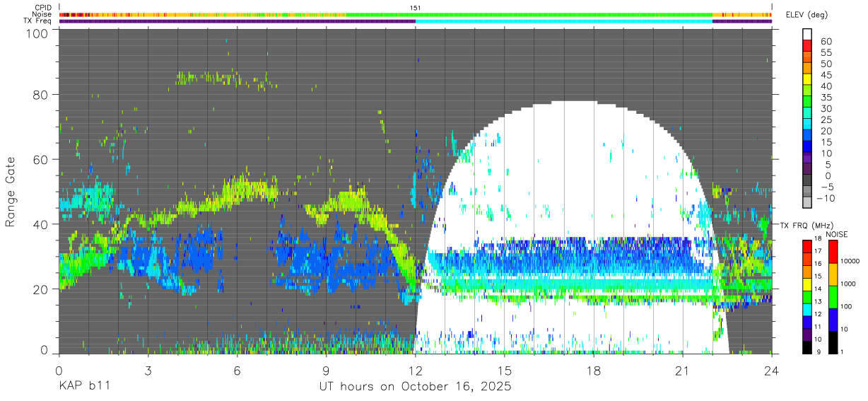Click the 100 tick label on Range Gate axis
The height and width of the screenshot is (401, 868).
tap(37, 33)
